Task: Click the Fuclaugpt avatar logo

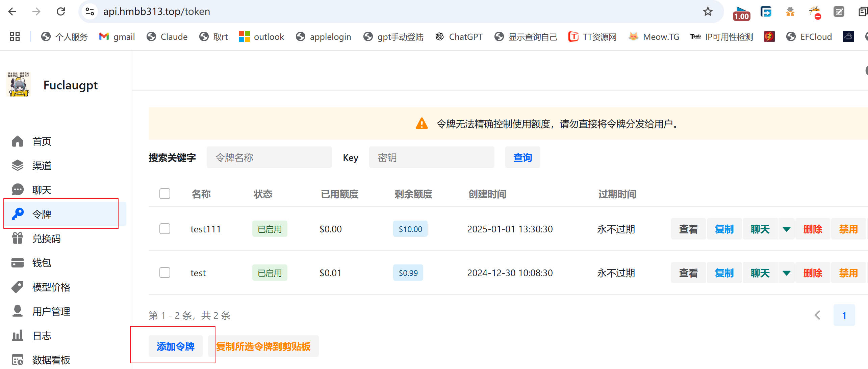Action: 19,84
